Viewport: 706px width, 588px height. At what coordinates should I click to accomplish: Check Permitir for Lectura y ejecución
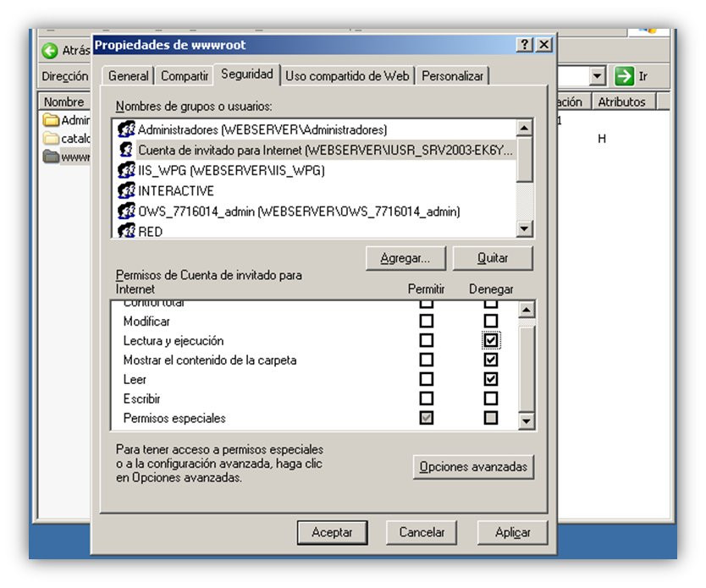426,340
